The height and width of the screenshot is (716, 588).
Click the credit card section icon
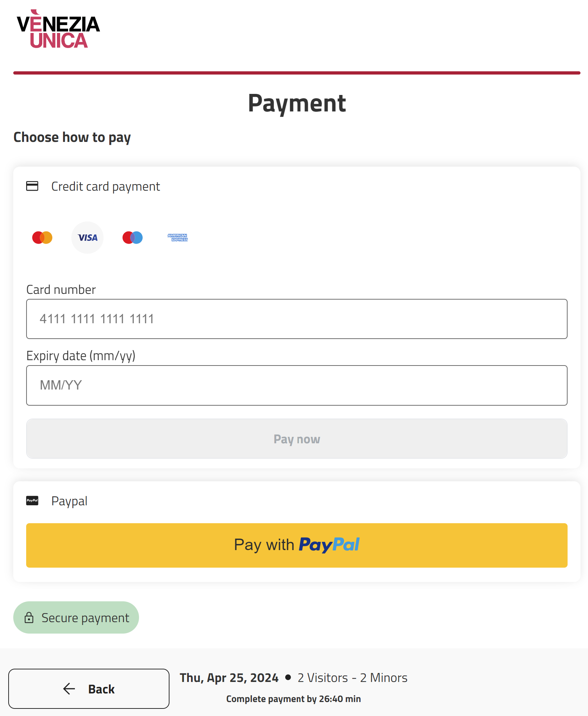click(x=32, y=186)
